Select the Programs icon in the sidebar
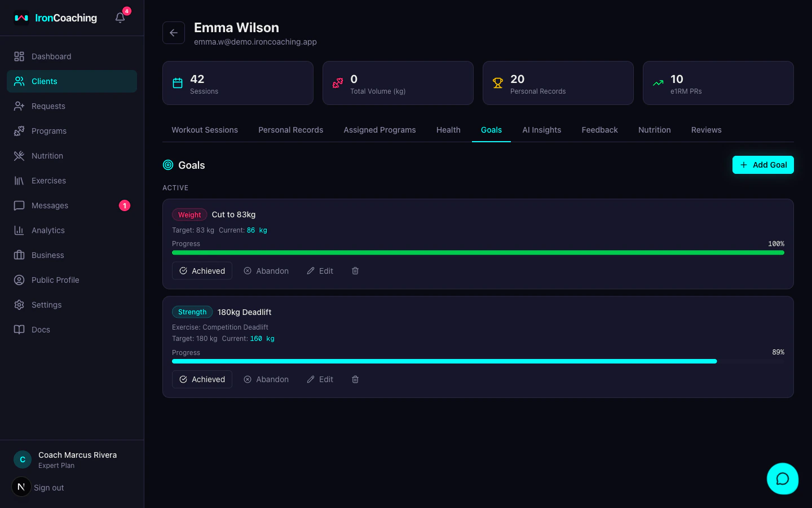Viewport: 812px width, 508px height. tap(19, 130)
